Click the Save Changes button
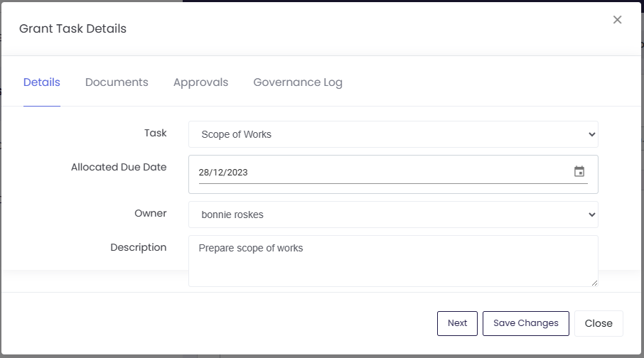This screenshot has height=358, width=644. point(526,323)
